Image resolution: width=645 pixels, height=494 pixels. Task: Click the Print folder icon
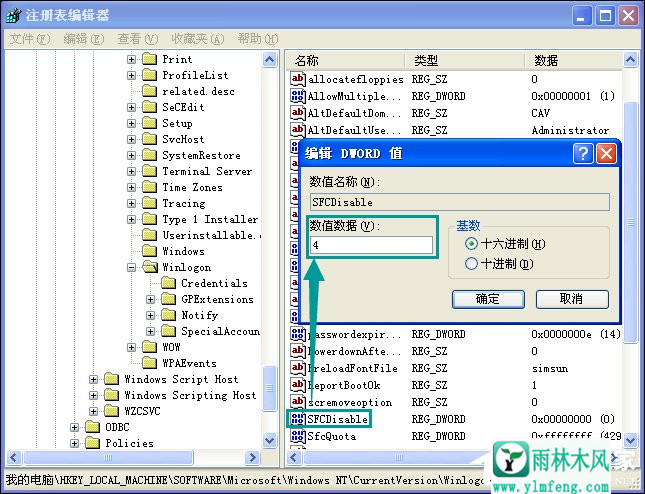coord(149,59)
